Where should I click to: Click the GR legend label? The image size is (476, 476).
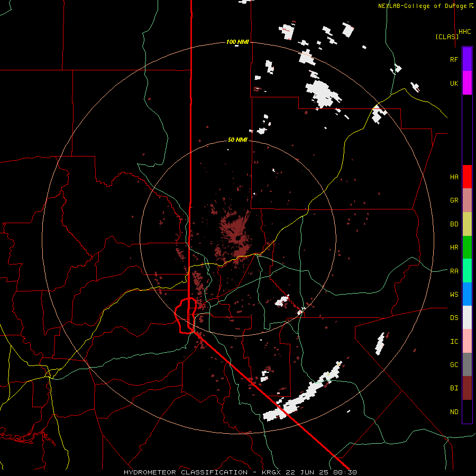click(x=454, y=200)
